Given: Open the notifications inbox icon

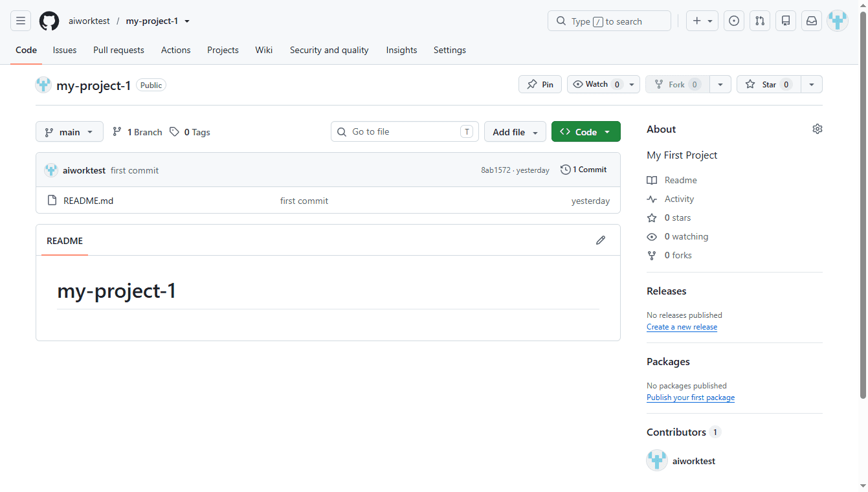Looking at the screenshot, I should (812, 21).
